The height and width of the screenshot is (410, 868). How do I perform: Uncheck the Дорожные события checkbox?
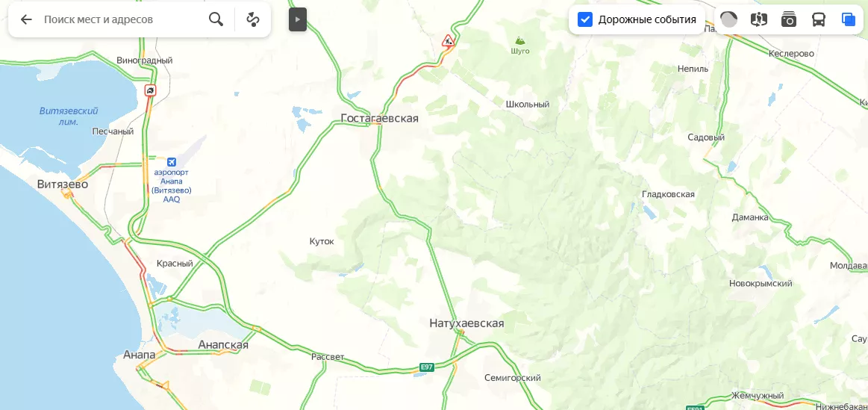pyautogui.click(x=584, y=19)
